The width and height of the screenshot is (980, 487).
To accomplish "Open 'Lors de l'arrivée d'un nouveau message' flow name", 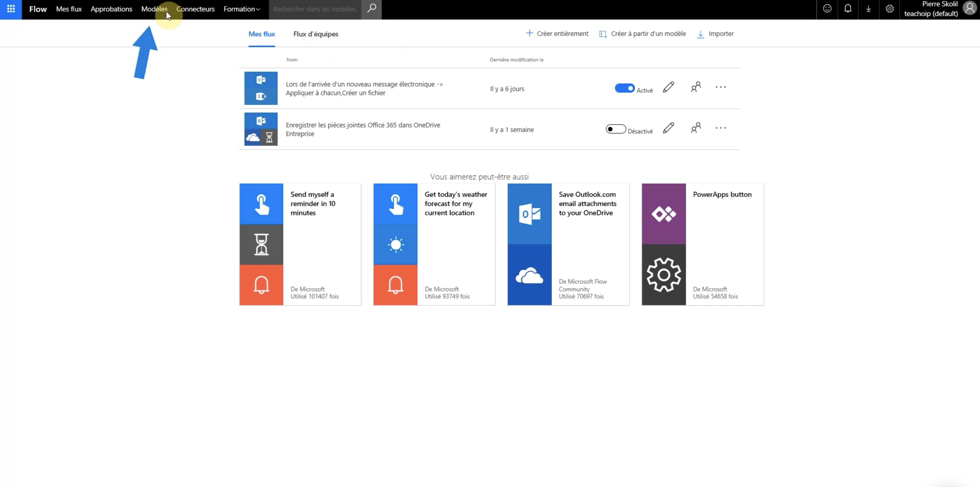I will (364, 88).
